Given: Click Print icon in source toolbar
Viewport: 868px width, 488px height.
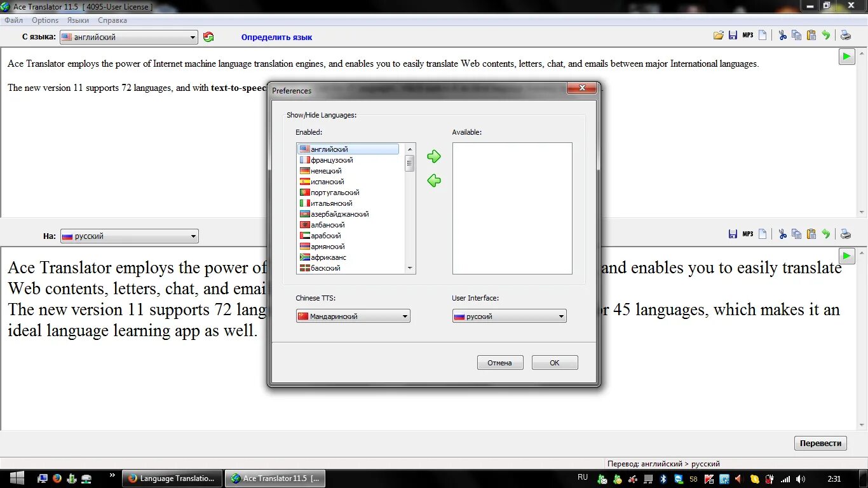Looking at the screenshot, I should click(x=846, y=36).
